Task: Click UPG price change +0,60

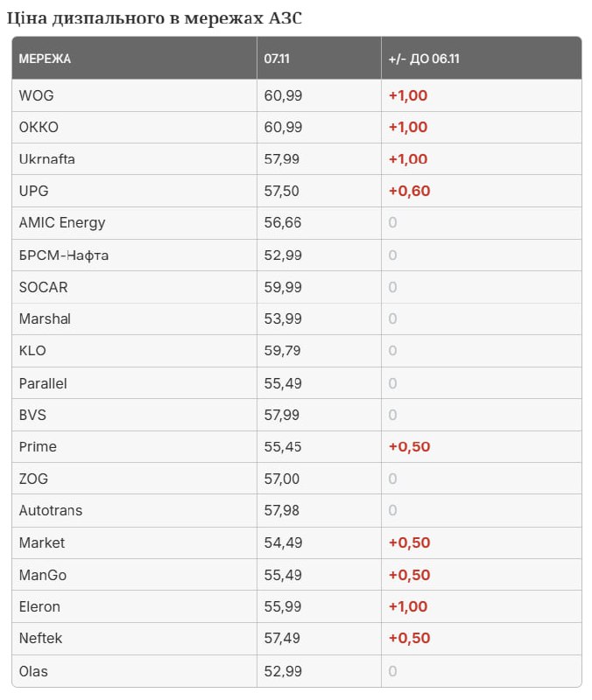Action: click(409, 191)
